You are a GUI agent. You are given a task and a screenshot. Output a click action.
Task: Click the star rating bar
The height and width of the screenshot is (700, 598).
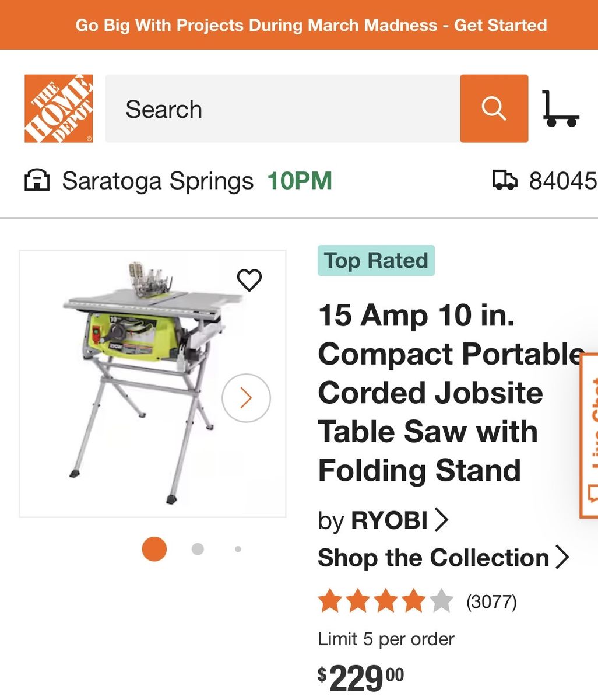pos(385,601)
